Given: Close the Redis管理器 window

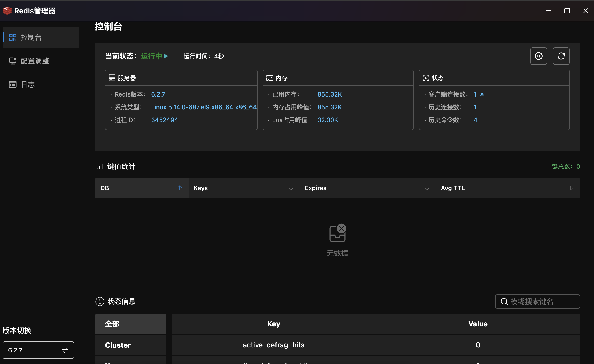Looking at the screenshot, I should 586,11.
